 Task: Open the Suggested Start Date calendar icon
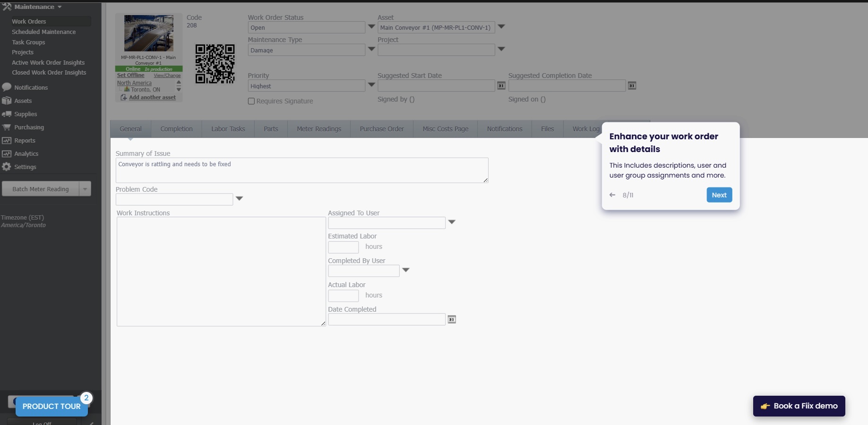coord(501,85)
